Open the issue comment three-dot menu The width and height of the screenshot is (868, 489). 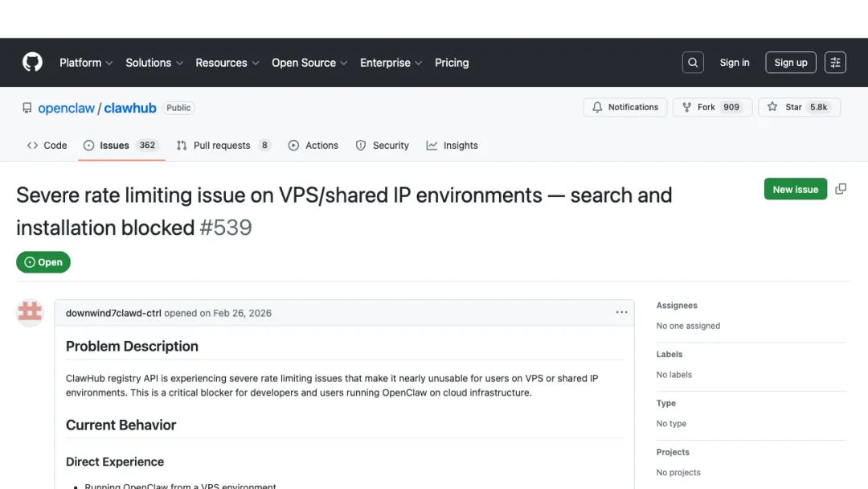click(621, 312)
